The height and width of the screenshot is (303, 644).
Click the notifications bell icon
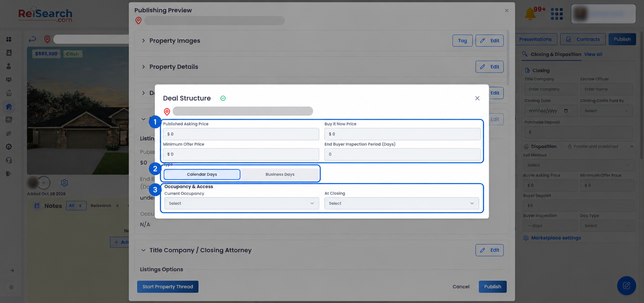(x=530, y=14)
